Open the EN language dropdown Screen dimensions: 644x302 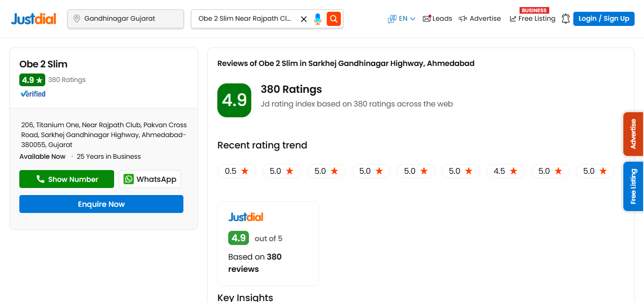[x=402, y=18]
